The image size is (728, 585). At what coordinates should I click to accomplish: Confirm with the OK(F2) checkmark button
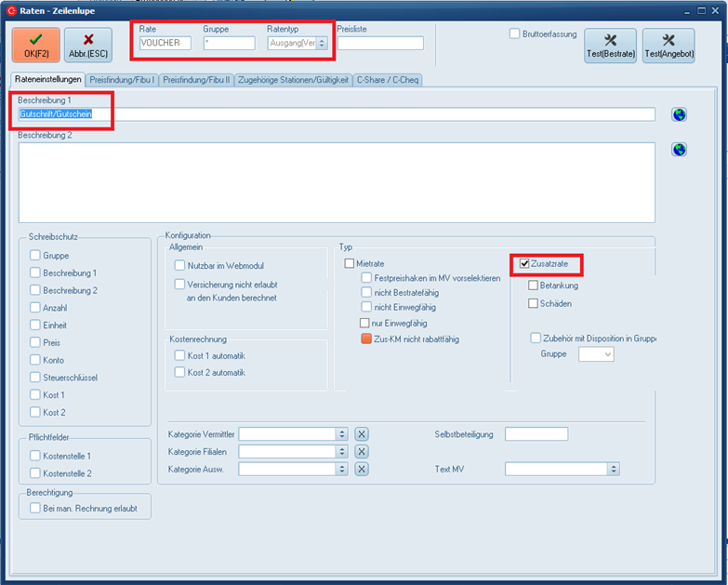36,45
